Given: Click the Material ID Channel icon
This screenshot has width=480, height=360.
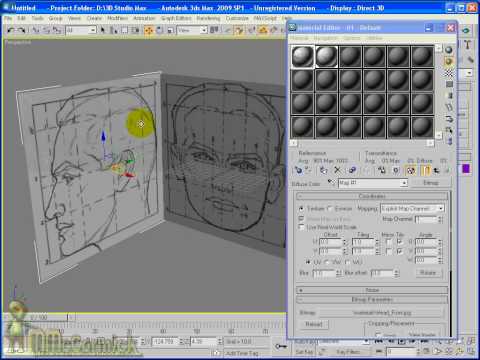Looking at the screenshot, I should 396,171.
